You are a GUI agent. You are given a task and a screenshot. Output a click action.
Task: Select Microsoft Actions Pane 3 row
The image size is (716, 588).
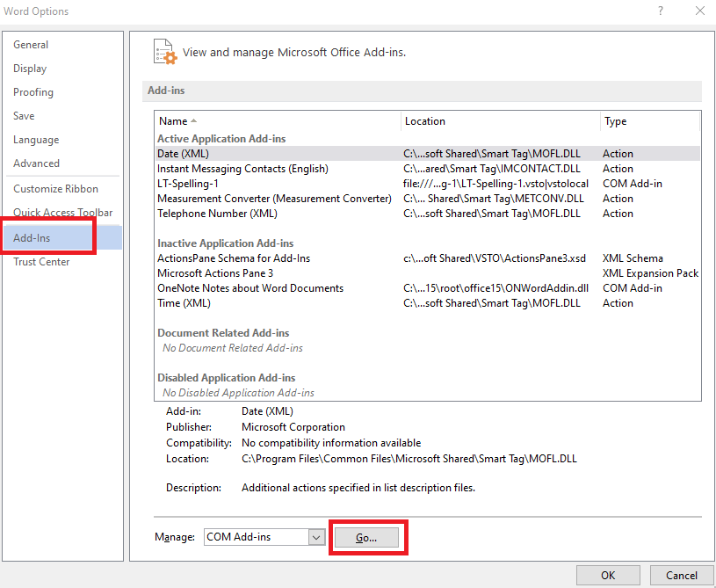pyautogui.click(x=428, y=273)
